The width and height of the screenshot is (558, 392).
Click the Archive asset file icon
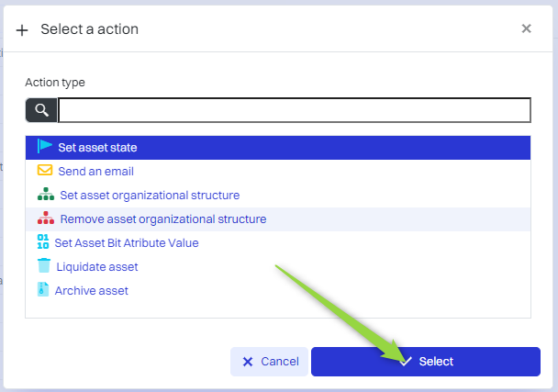[43, 290]
